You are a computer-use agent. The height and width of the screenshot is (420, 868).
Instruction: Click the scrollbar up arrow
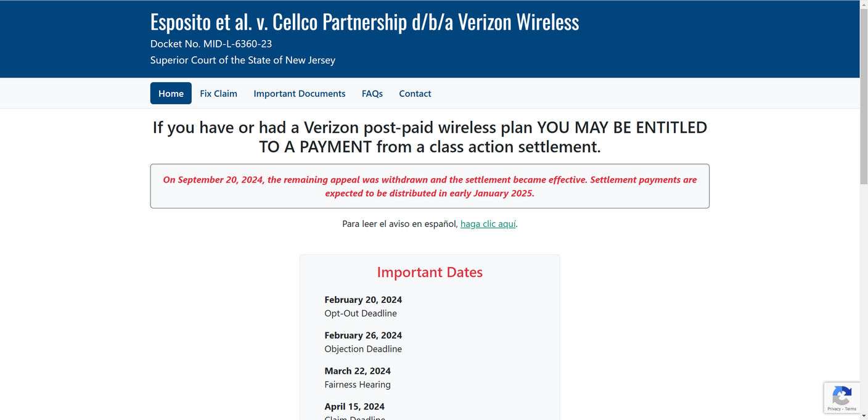pyautogui.click(x=864, y=4)
